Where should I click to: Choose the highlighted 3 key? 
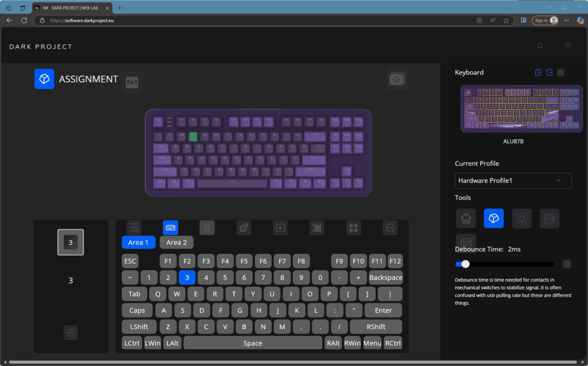[187, 278]
